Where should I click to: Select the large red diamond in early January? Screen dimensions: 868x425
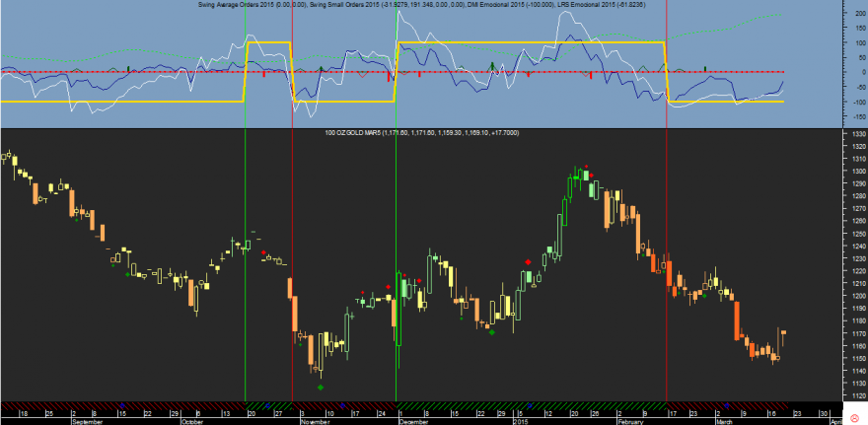[528, 261]
